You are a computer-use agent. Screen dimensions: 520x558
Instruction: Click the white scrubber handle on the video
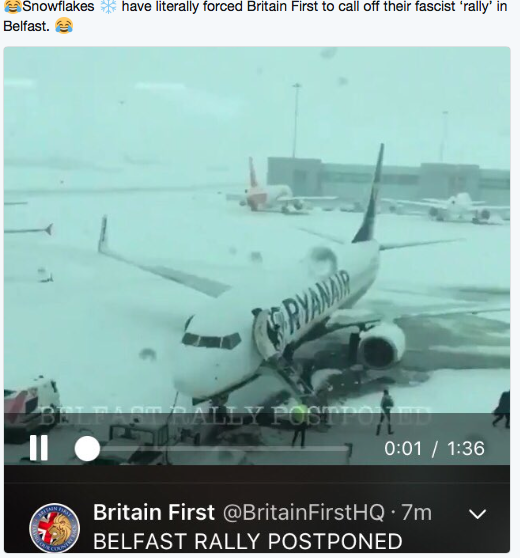(x=87, y=448)
